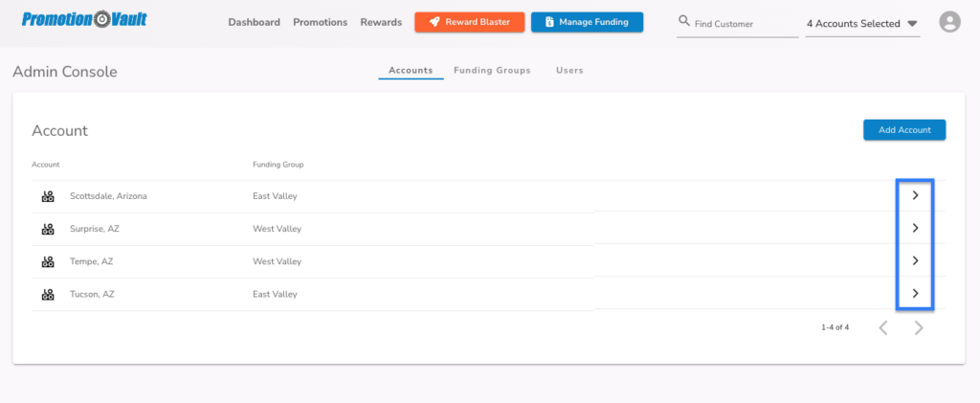The image size is (980, 403).
Task: Click the Tucson, AZ account icon
Action: coord(48,294)
